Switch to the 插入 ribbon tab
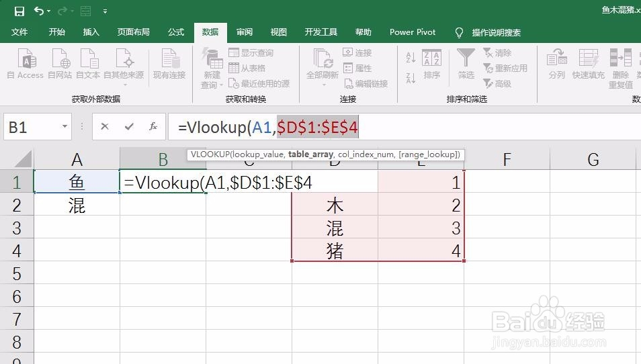 pos(91,32)
